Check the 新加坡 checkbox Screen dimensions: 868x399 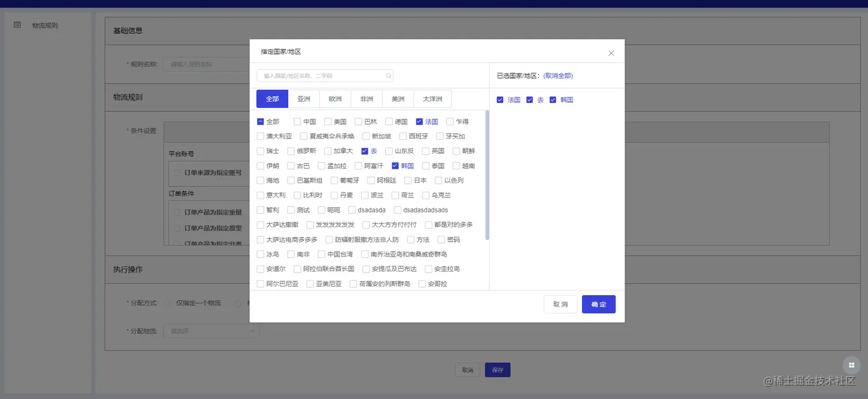(x=366, y=137)
